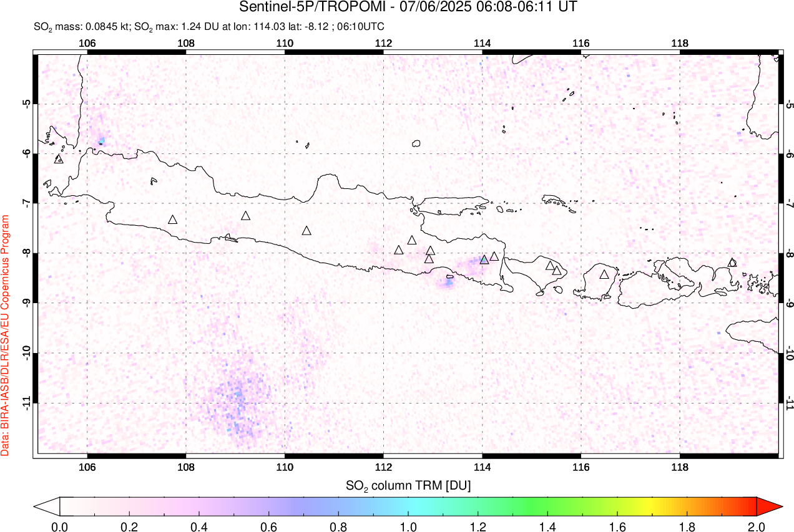
Task: Click the 1.6 colorbar tick label
Action: (x=617, y=526)
